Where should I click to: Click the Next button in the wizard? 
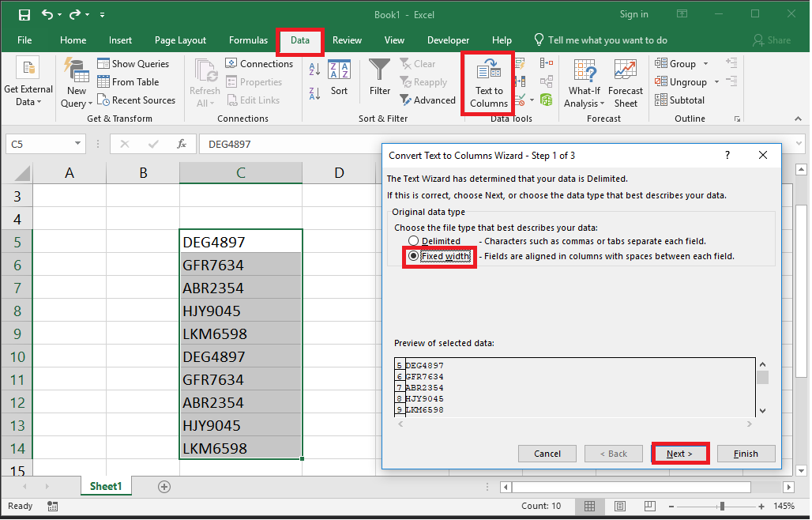click(680, 453)
